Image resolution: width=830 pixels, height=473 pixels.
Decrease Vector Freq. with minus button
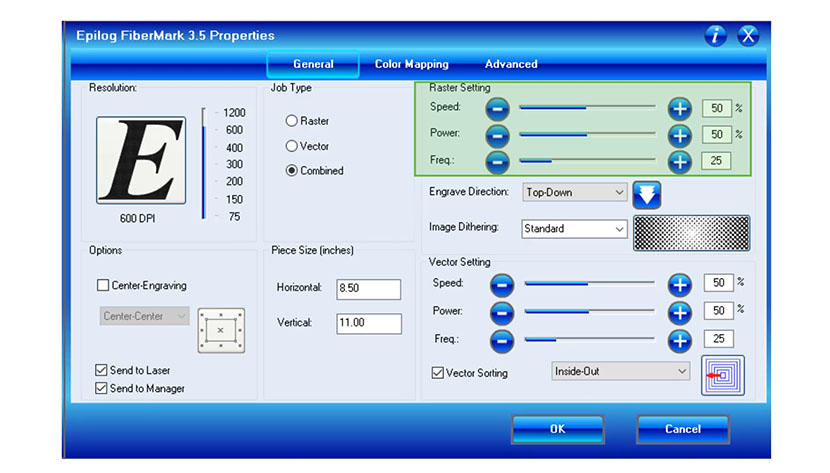pyautogui.click(x=503, y=340)
